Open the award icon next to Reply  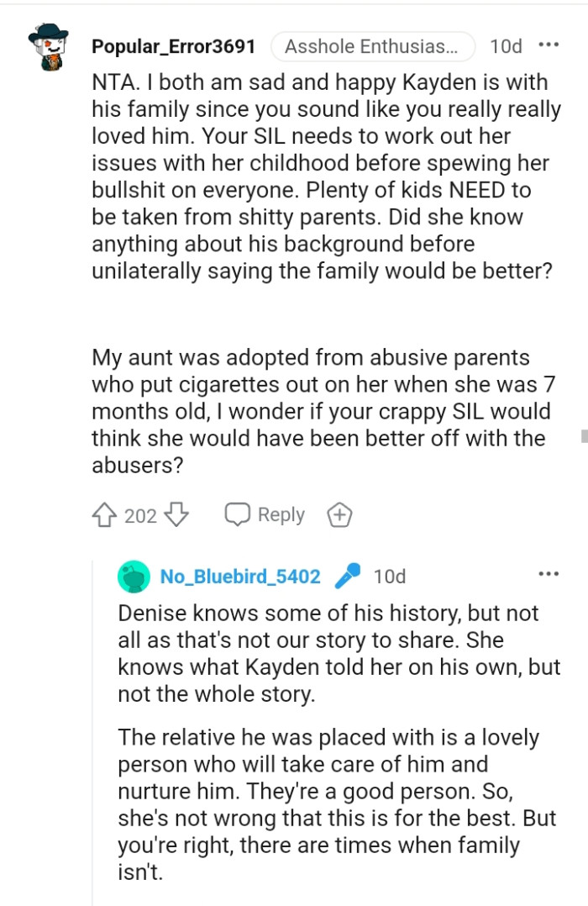pos(339,514)
